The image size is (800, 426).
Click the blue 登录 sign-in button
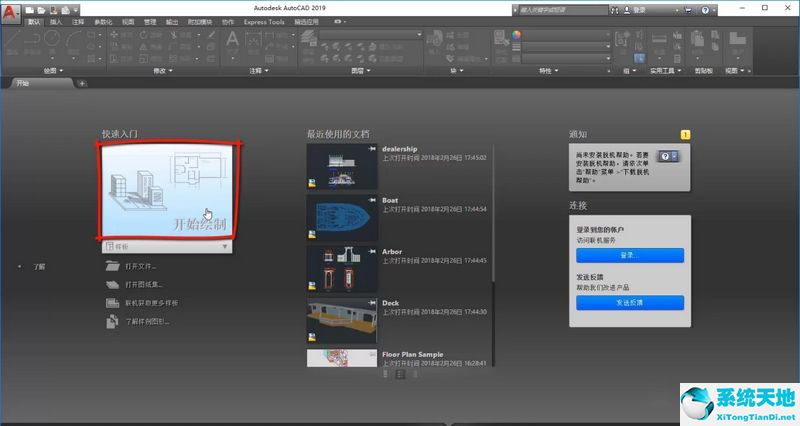[x=630, y=255]
